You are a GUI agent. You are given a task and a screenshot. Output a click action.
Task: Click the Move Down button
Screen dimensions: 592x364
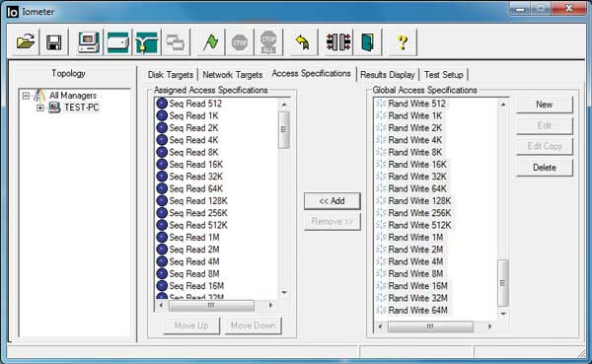tap(253, 326)
